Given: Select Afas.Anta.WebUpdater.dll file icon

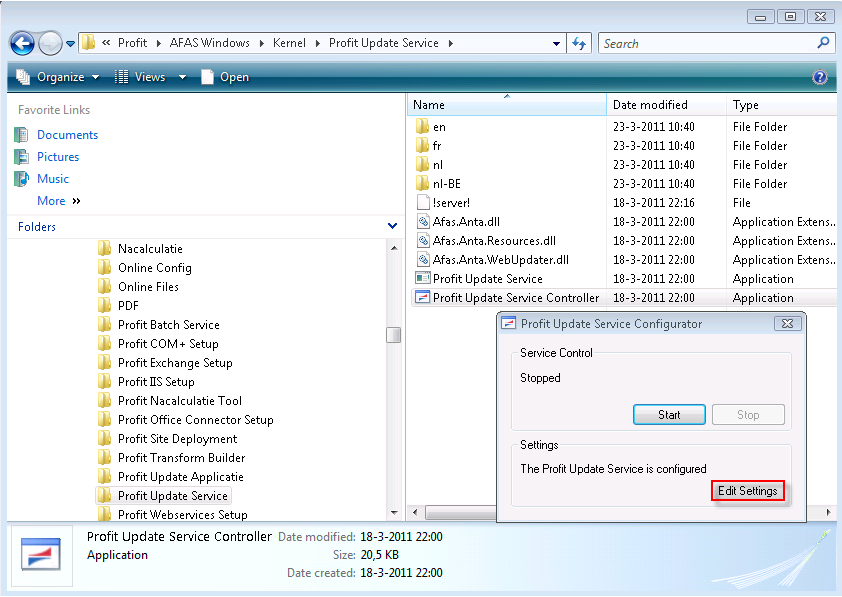Looking at the screenshot, I should [x=423, y=260].
